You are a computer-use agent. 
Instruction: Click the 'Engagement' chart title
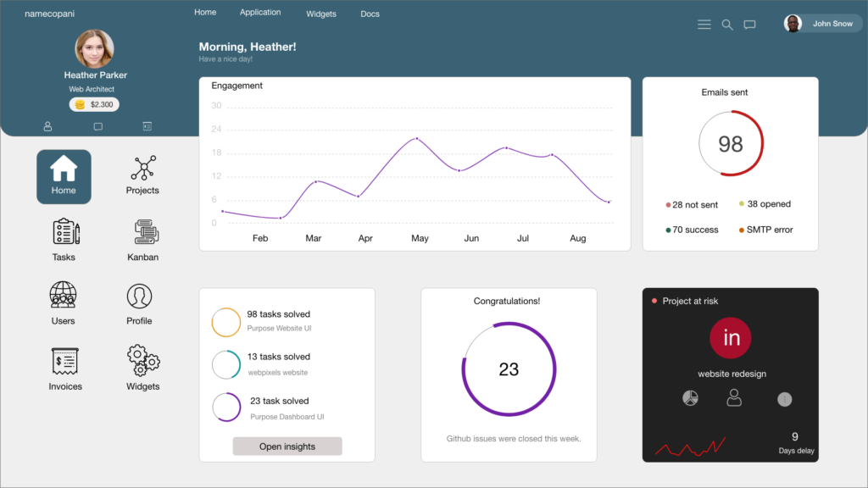tap(237, 86)
